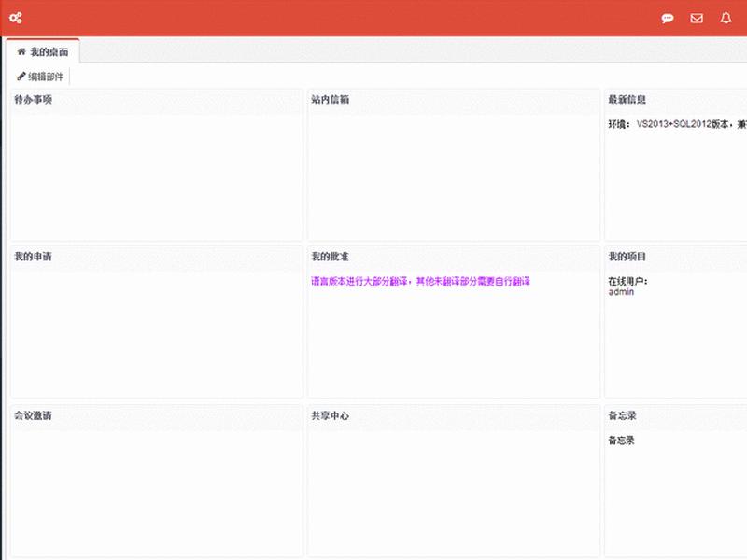This screenshot has height=560, width=747.
Task: Click the 我的项目 panel title
Action: [627, 257]
